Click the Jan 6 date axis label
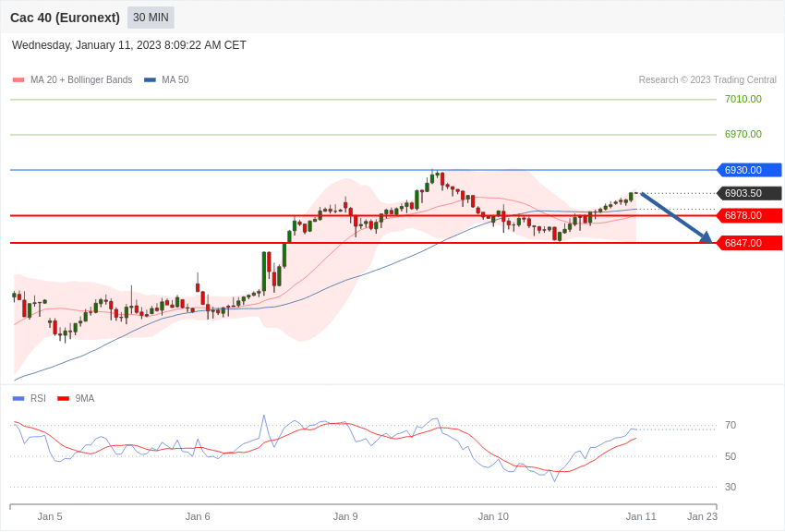Image resolution: width=785 pixels, height=532 pixels. pos(198,516)
